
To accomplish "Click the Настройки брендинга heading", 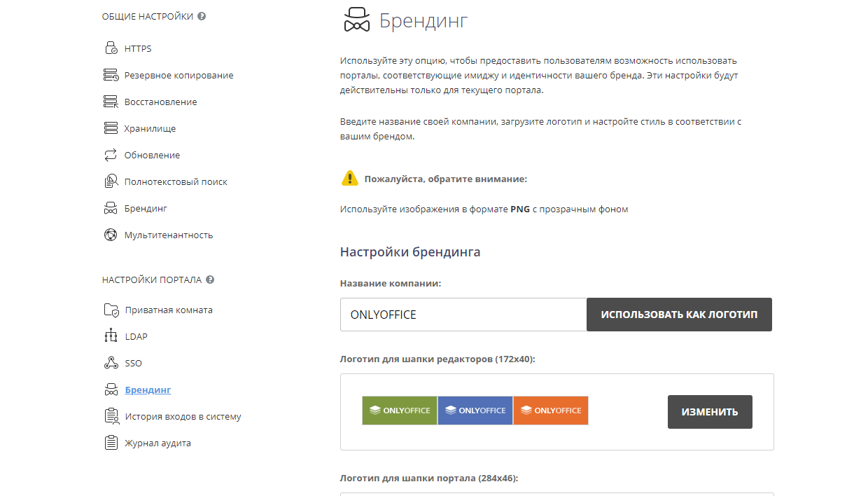I will pos(410,252).
